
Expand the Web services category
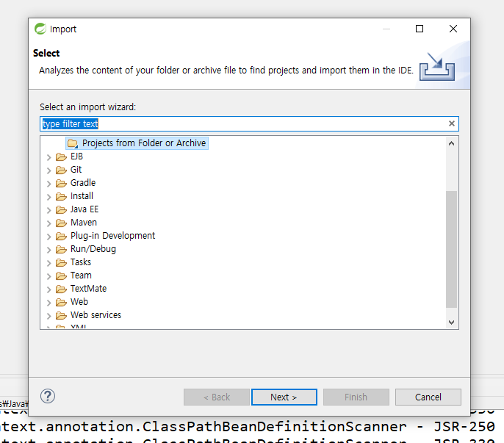point(48,316)
